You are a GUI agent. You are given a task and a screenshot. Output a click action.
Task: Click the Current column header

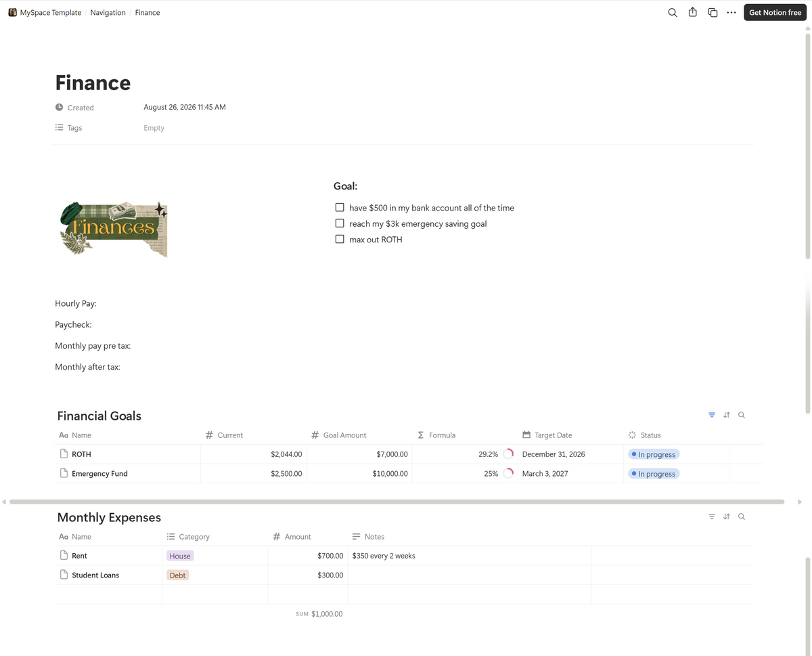pos(254,435)
